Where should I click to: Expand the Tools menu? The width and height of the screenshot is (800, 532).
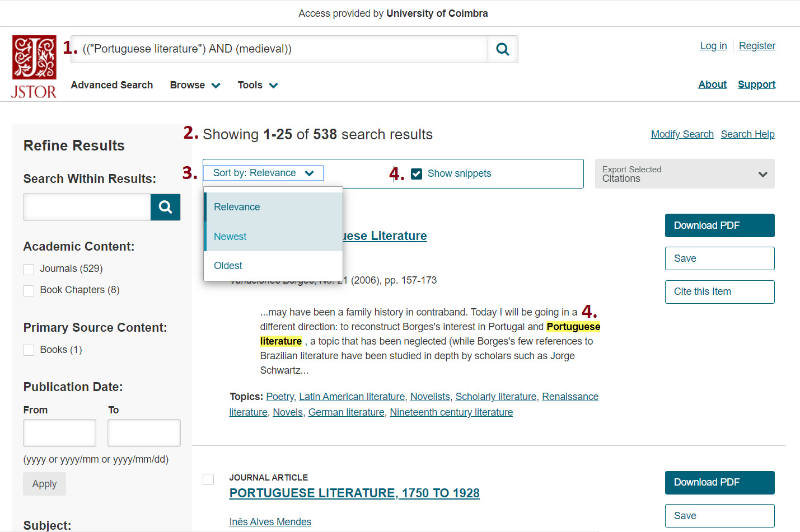click(x=258, y=85)
